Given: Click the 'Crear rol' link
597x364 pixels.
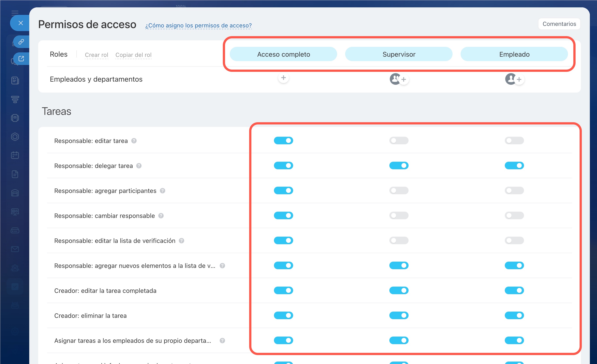Looking at the screenshot, I should click(x=96, y=55).
